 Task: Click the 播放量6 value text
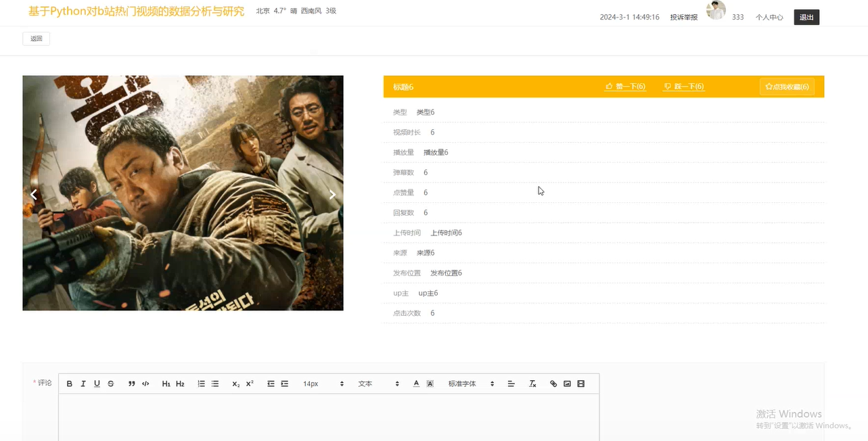pyautogui.click(x=436, y=152)
